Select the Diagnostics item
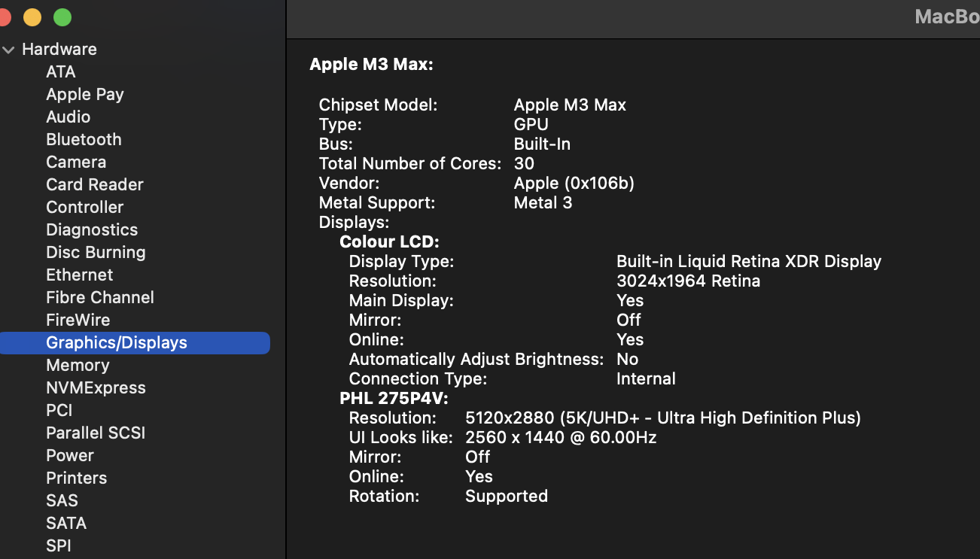This screenshot has height=559, width=980. pos(92,229)
